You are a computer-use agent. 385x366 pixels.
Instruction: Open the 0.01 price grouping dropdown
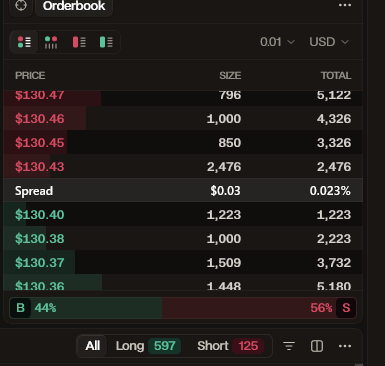277,42
